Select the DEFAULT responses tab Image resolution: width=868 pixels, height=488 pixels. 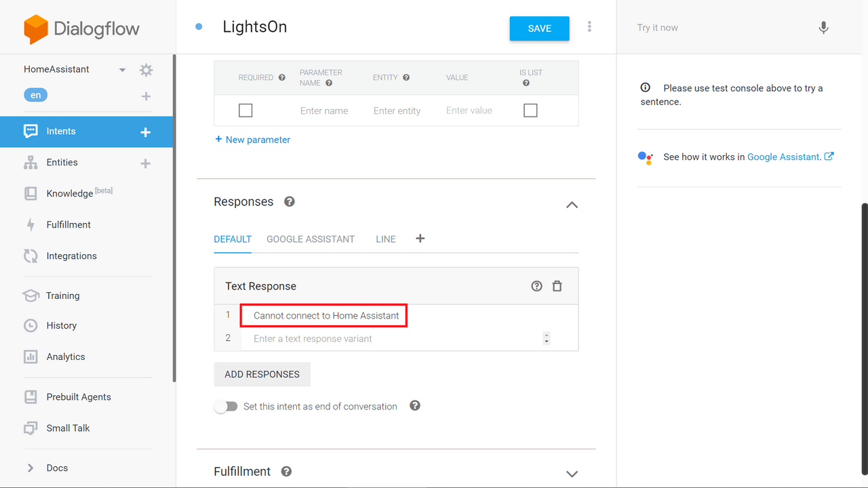[x=233, y=239]
